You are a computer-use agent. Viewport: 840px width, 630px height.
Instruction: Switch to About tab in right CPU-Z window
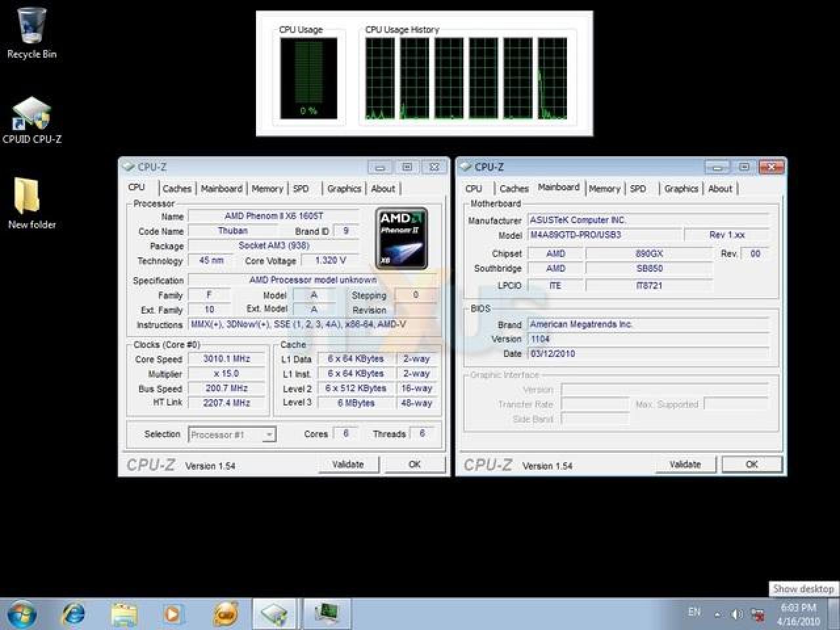click(720, 188)
